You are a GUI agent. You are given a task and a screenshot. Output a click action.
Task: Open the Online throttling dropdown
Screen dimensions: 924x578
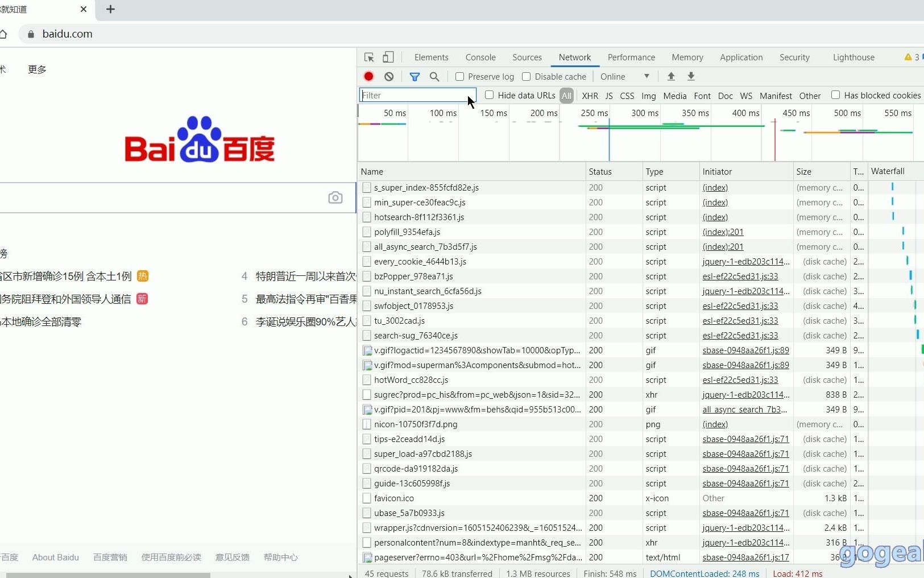click(x=624, y=76)
